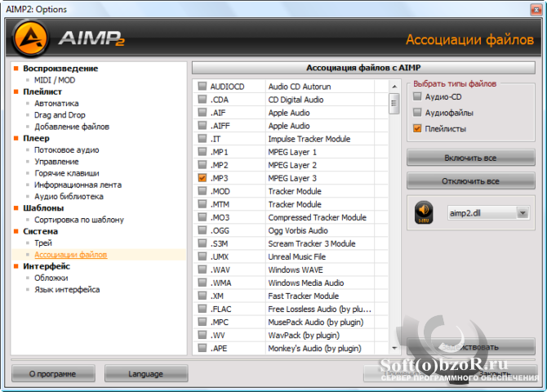The height and width of the screenshot is (392, 547).
Task: Select Ассоциации файлов in the tree
Action: pos(70,255)
